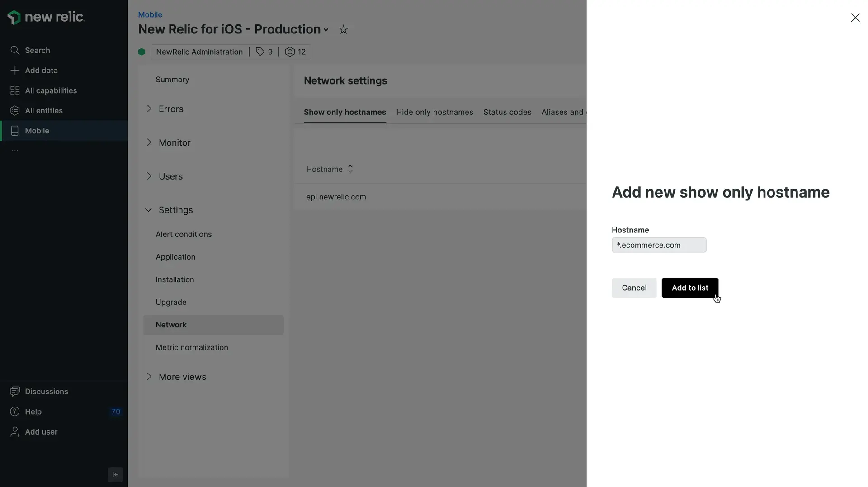
Task: Click the Help badge showing 70
Action: click(116, 411)
